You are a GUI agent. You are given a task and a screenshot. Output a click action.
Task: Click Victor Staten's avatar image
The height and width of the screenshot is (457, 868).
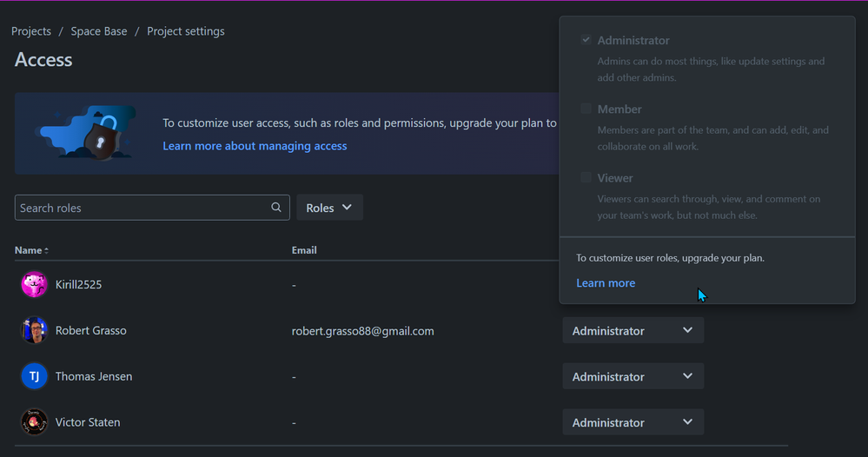tap(34, 422)
